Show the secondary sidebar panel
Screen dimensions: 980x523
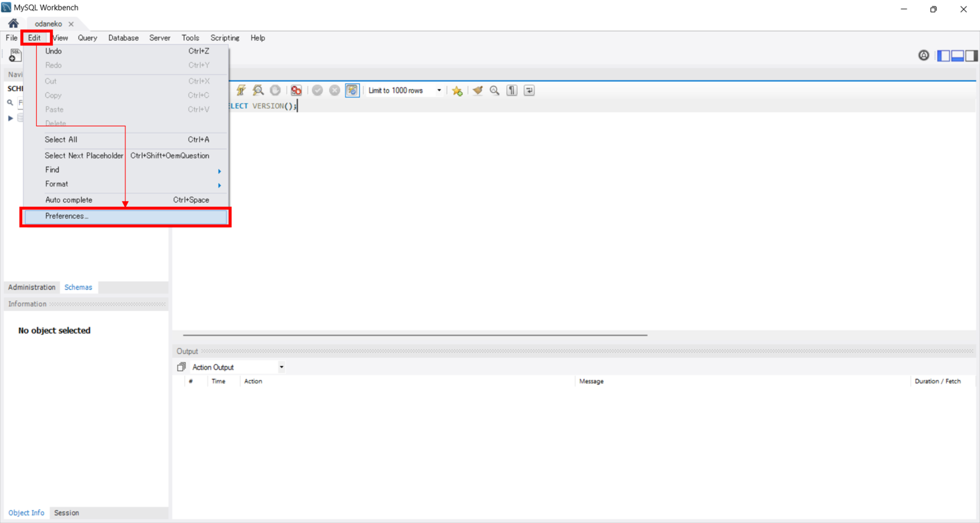pos(971,55)
